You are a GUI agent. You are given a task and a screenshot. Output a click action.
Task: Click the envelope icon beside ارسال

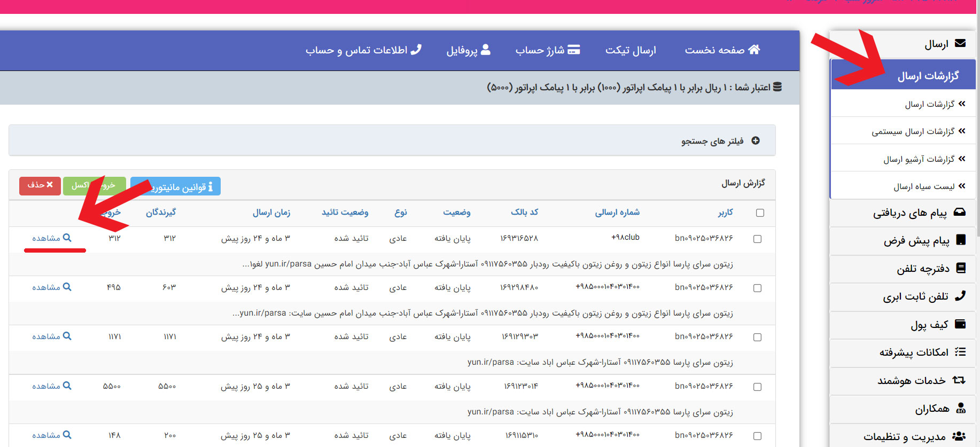point(960,43)
